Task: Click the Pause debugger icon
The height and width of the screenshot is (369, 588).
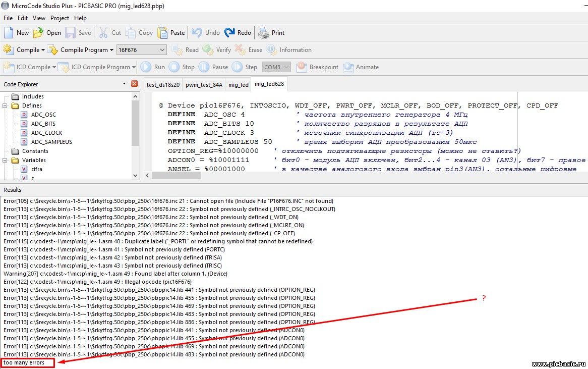Action: [x=204, y=67]
